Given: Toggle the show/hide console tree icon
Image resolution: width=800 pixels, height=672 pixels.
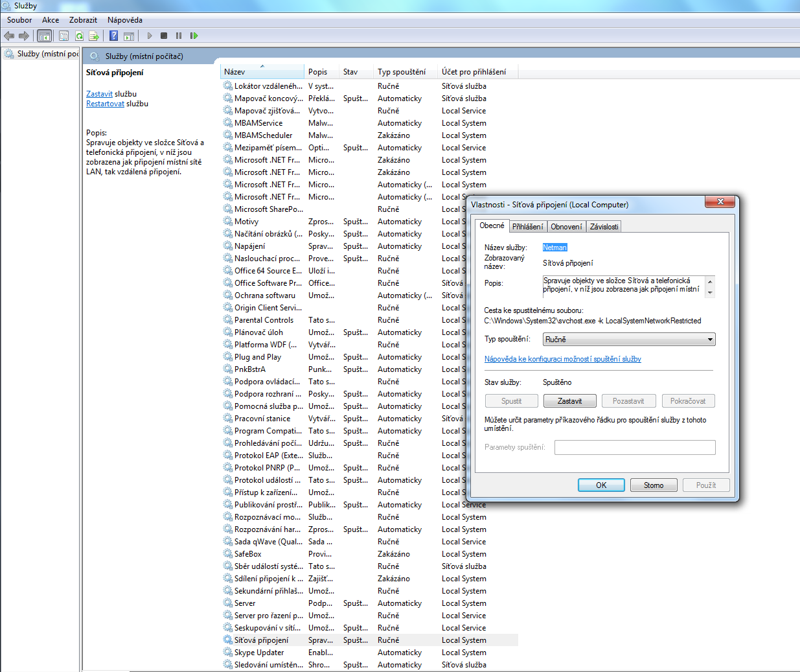Looking at the screenshot, I should pos(44,36).
